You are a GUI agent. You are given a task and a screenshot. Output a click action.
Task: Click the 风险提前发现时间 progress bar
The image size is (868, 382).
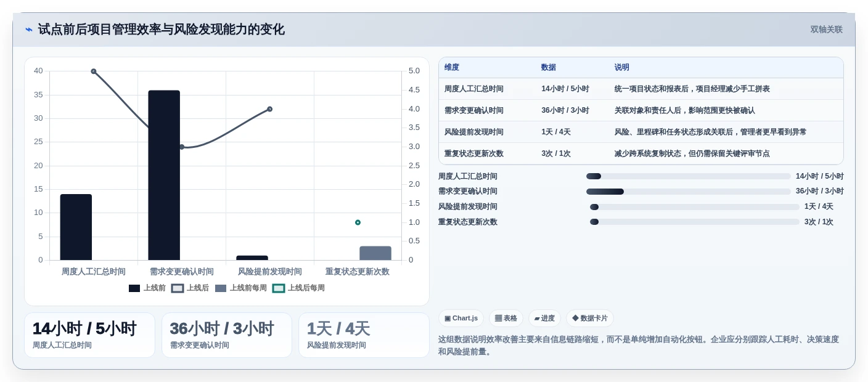(694, 207)
